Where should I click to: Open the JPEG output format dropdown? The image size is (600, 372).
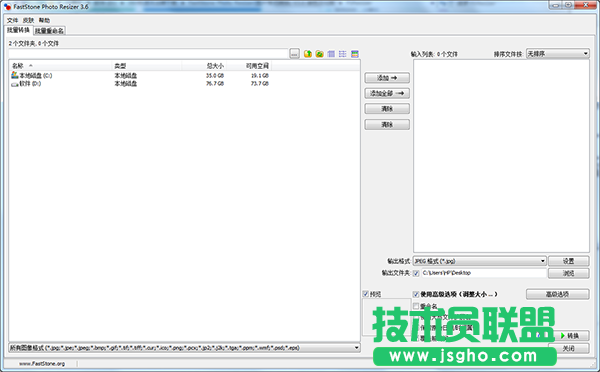tap(479, 261)
